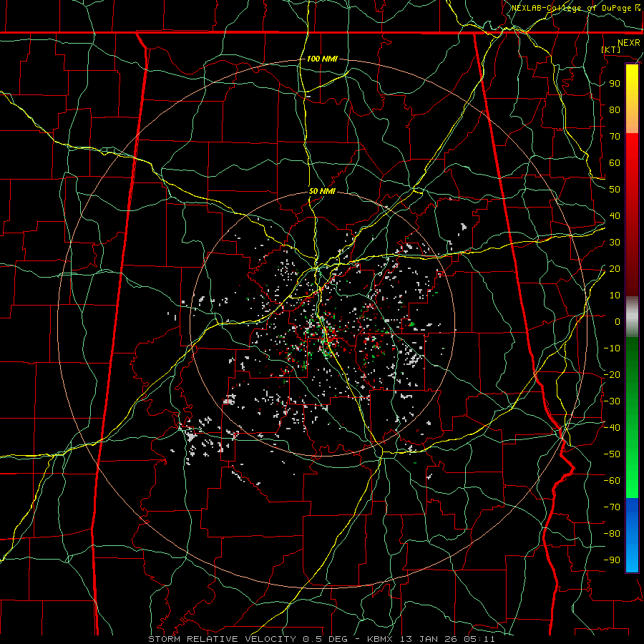Click the -20 value on velocity scale

pos(612,374)
